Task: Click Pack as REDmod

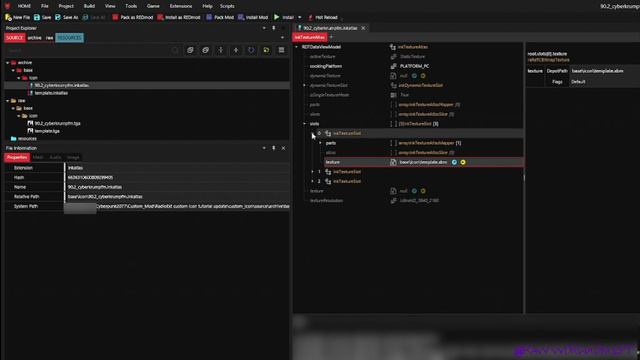Action: coord(132,17)
